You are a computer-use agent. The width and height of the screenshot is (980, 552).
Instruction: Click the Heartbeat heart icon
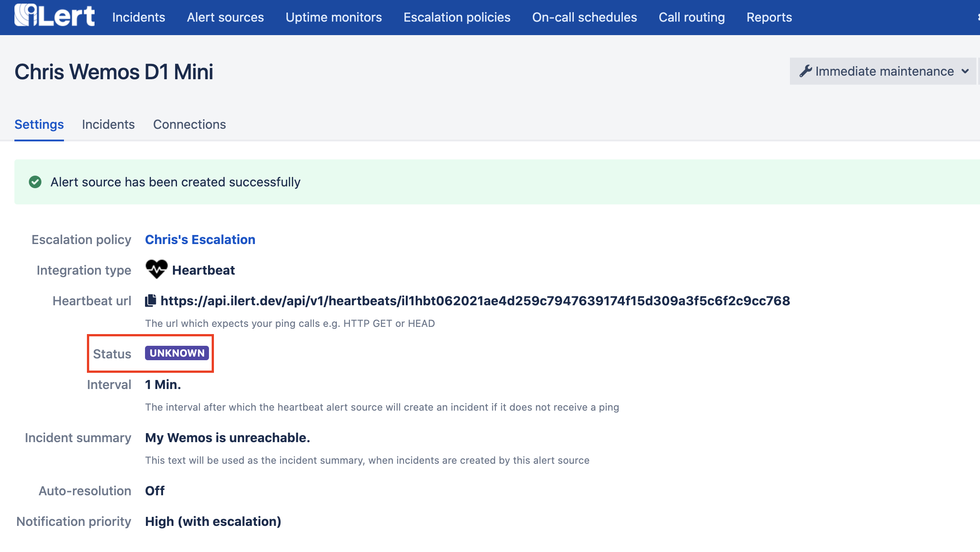click(156, 269)
